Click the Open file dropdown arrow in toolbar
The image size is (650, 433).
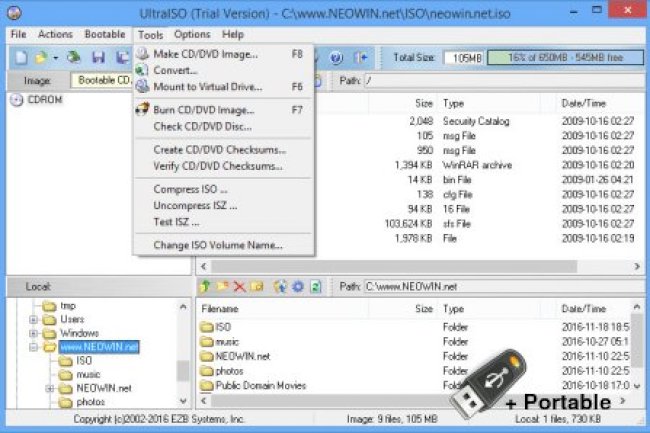(x=56, y=57)
